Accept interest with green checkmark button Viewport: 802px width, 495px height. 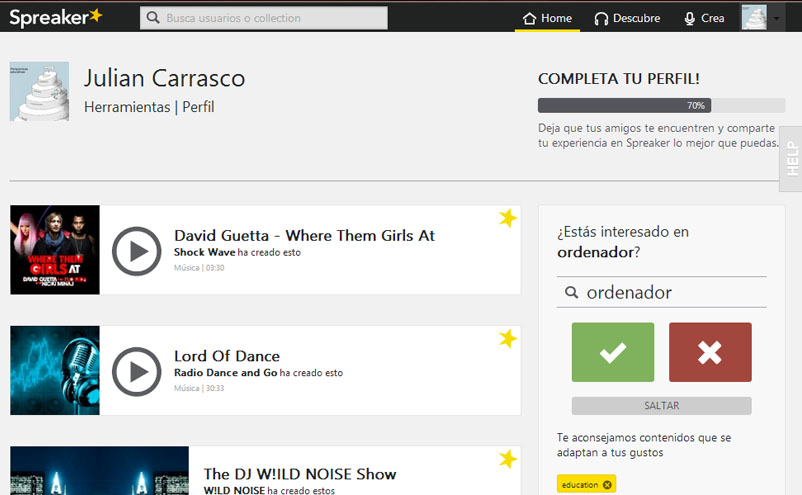[x=613, y=352]
